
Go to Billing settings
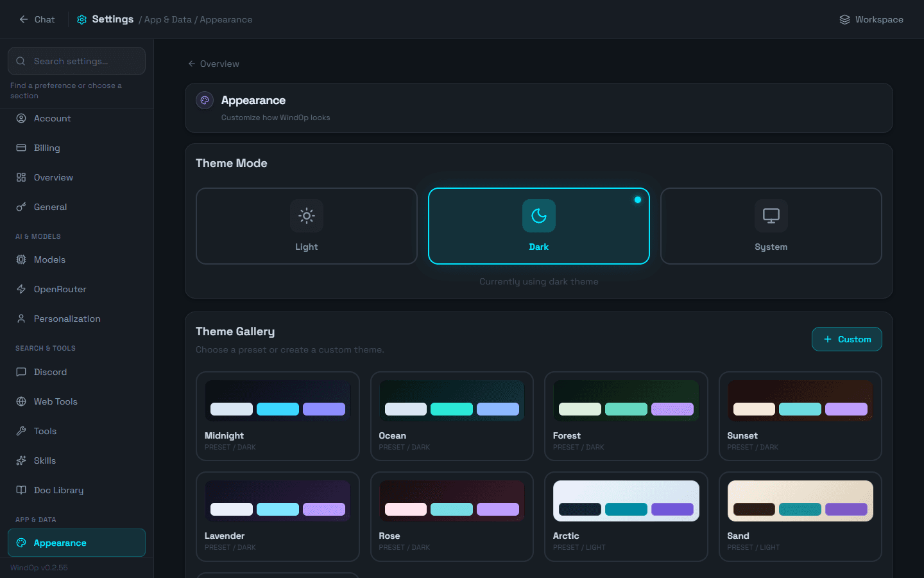pos(76,148)
